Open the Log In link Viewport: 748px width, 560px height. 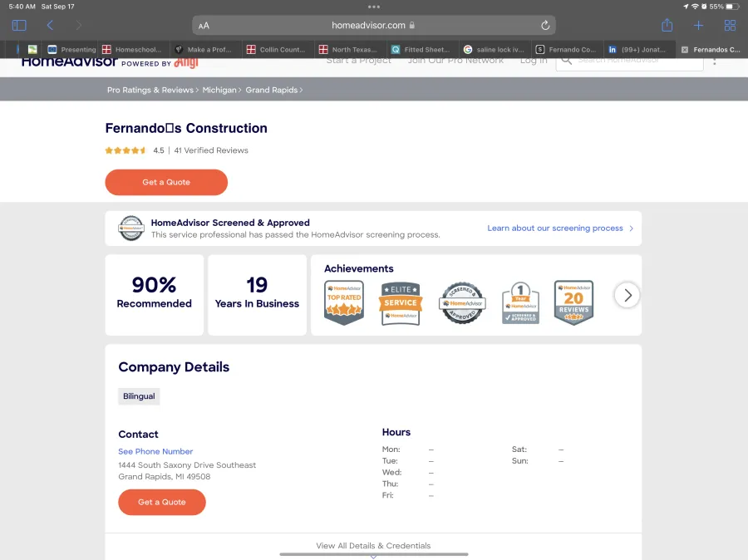[534, 61]
